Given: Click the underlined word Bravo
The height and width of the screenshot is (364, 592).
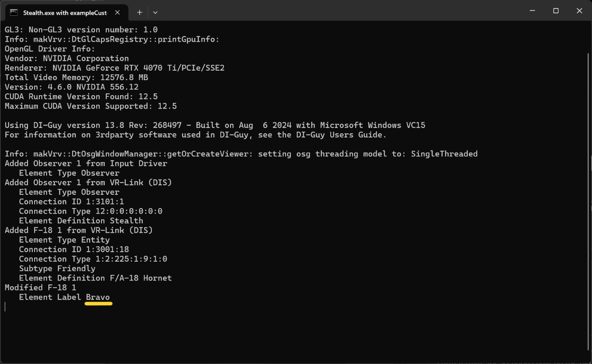Looking at the screenshot, I should tap(98, 297).
